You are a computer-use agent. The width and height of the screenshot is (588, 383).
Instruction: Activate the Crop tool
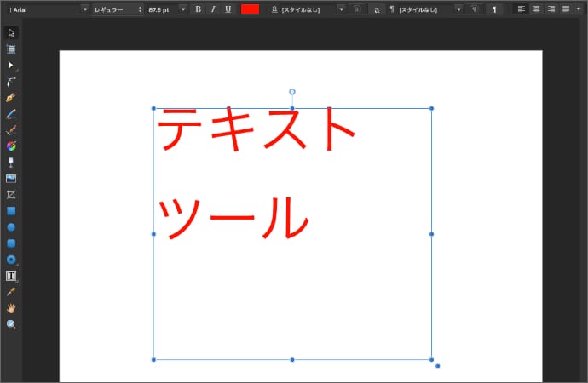point(11,194)
